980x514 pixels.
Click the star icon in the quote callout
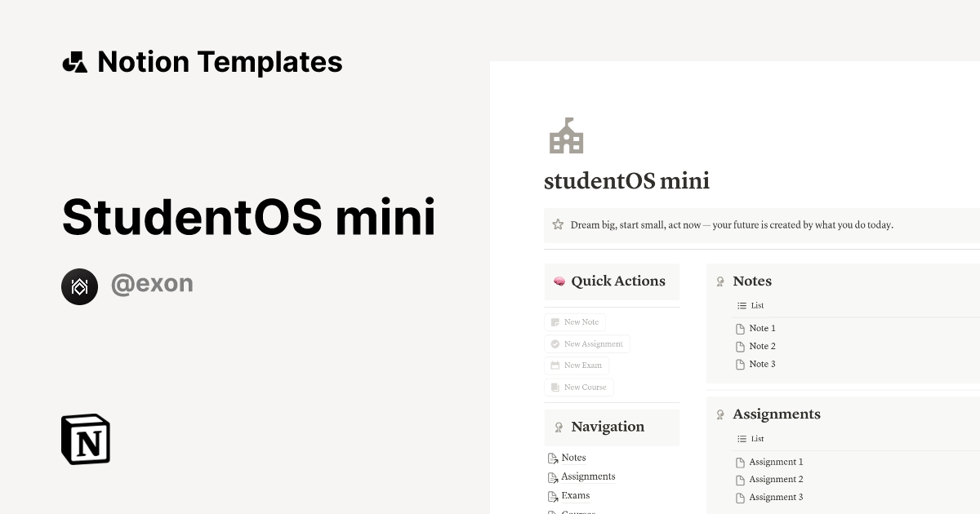pos(557,224)
